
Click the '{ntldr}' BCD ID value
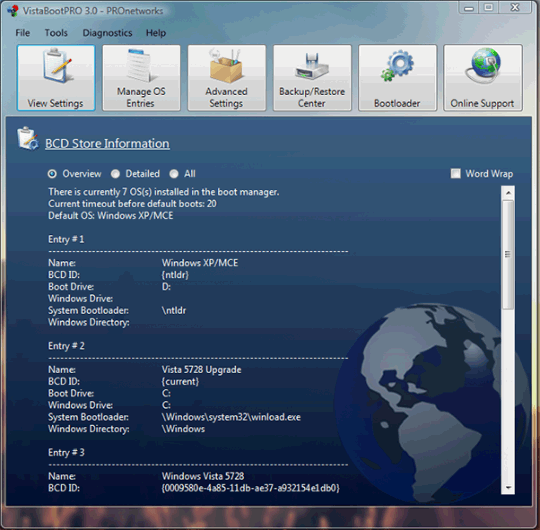(175, 275)
